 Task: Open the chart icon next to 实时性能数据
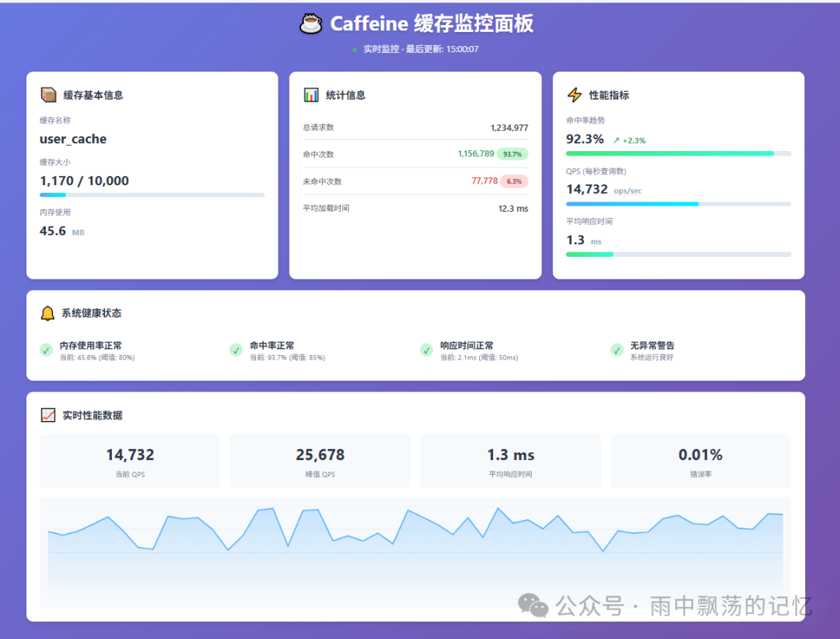tap(47, 414)
